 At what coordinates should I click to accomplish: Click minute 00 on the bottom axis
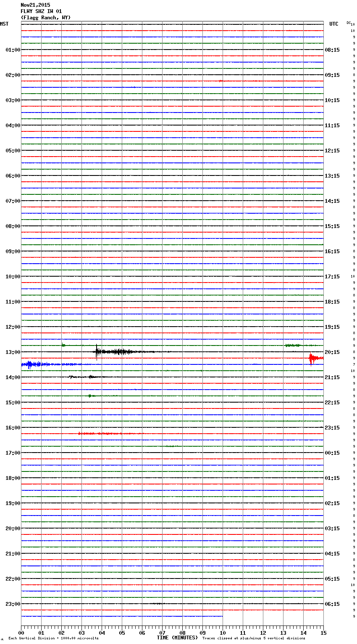21,633
